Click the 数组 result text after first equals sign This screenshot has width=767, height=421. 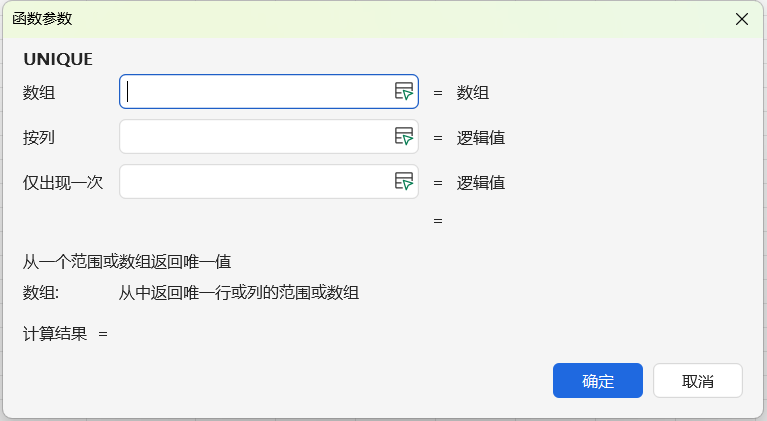[473, 93]
